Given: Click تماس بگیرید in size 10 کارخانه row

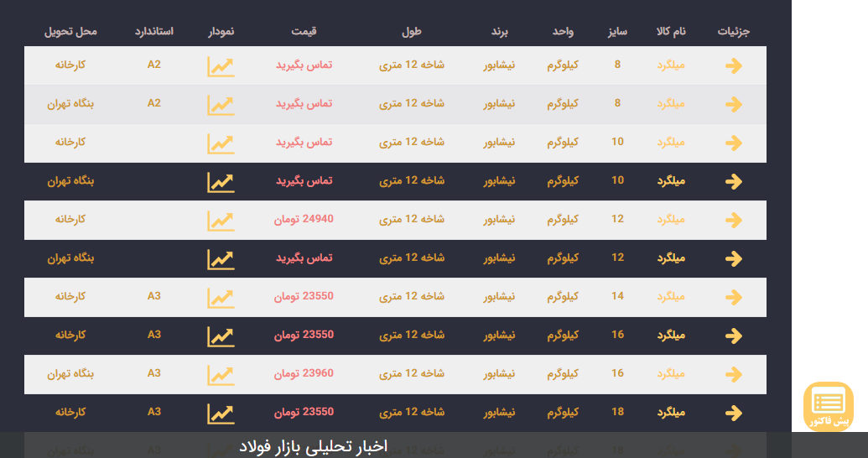Looking at the screenshot, I should click(x=304, y=142).
